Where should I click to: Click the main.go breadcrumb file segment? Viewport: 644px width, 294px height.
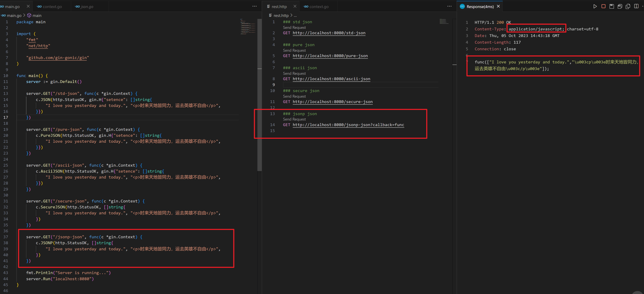14,16
